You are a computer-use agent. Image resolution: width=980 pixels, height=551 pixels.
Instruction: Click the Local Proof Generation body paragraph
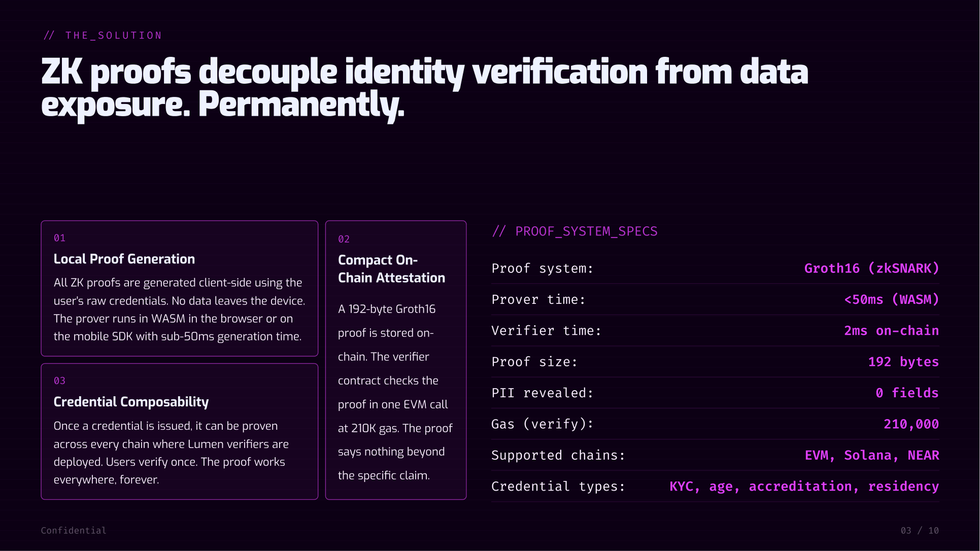[x=179, y=309]
